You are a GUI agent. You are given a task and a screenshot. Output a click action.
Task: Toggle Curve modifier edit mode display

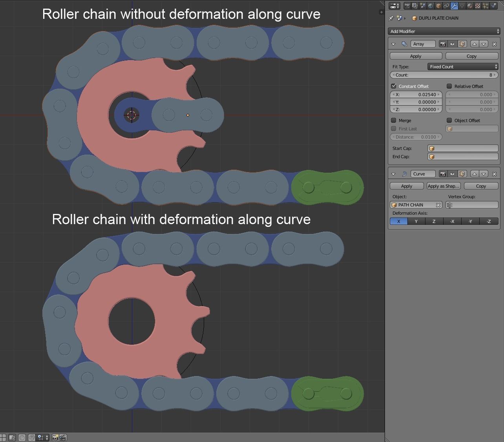click(462, 174)
